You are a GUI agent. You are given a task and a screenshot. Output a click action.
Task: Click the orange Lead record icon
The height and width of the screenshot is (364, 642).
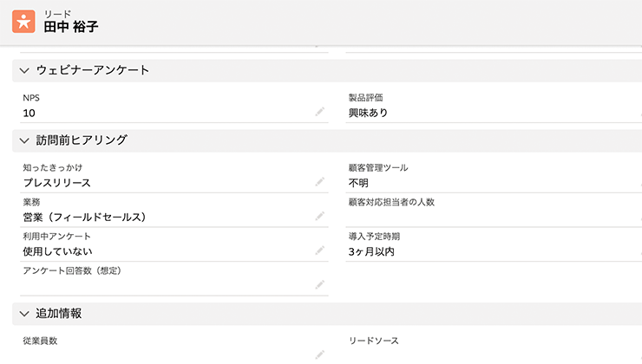[x=23, y=21]
